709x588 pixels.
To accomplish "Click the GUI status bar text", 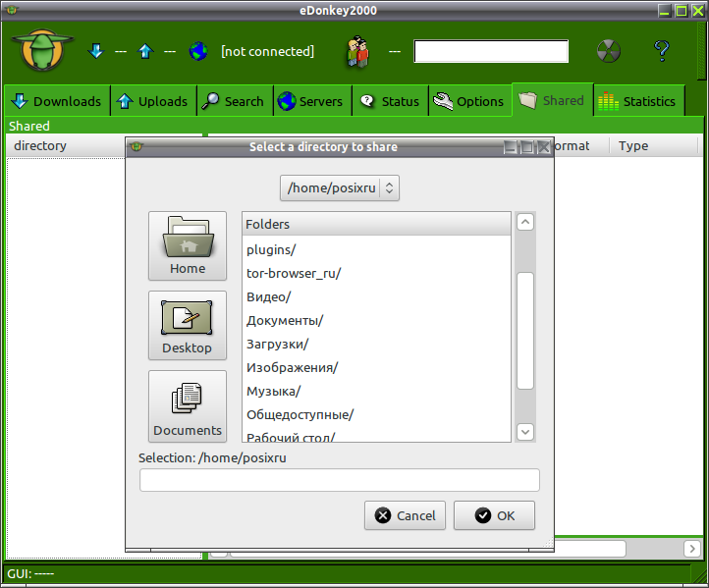I will [30, 573].
